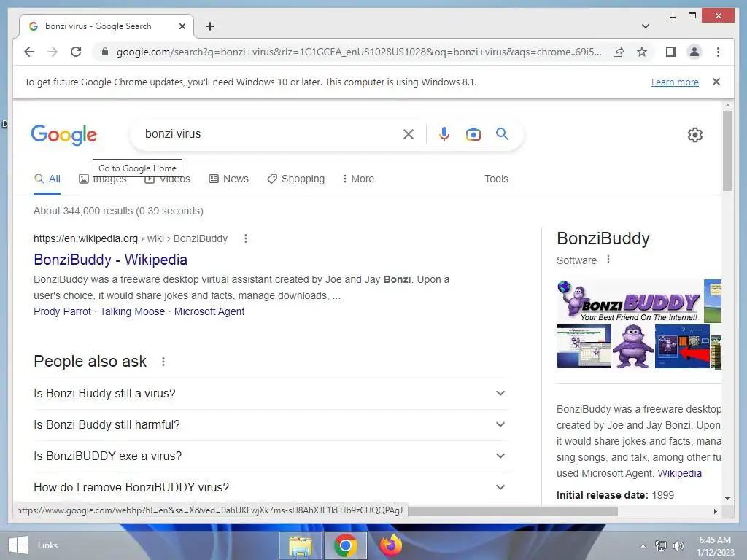Screen dimensions: 747x560
Task: Submit search with the magnifier icon
Action: (x=502, y=134)
